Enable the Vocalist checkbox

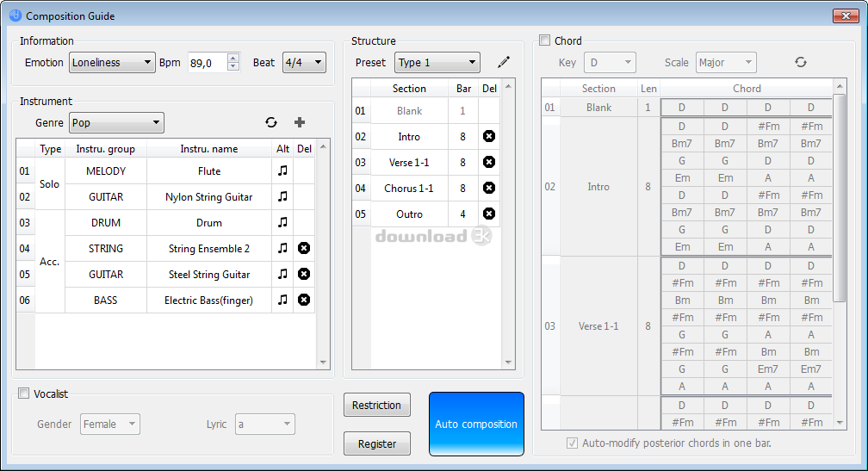(24, 394)
